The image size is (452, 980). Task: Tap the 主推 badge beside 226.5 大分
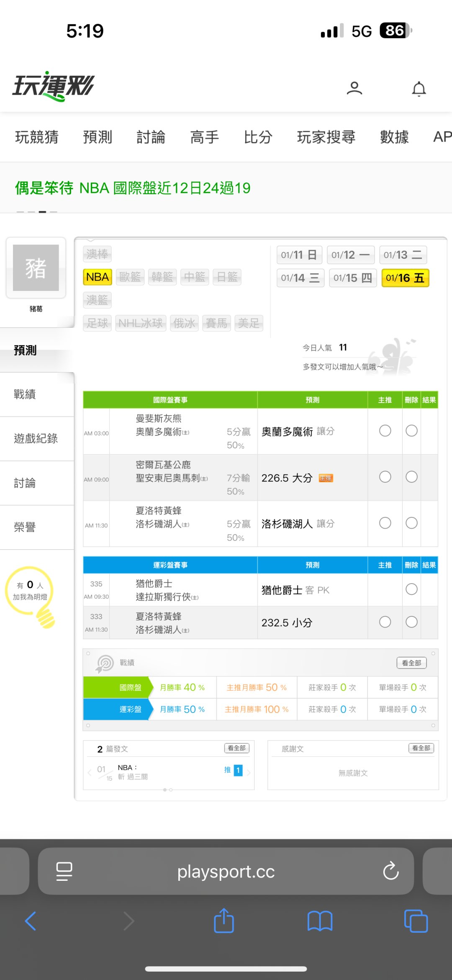tap(326, 478)
